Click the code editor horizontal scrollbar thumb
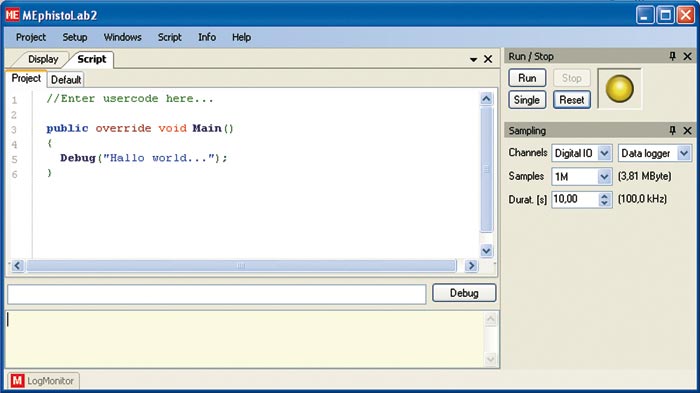700x393 pixels. (241, 266)
